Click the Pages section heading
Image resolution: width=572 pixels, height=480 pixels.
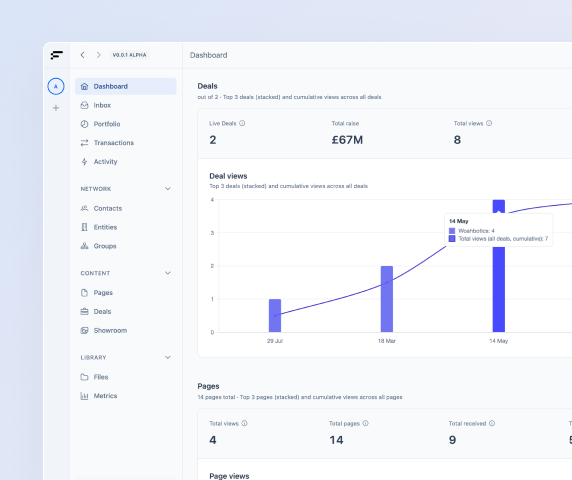click(x=208, y=386)
